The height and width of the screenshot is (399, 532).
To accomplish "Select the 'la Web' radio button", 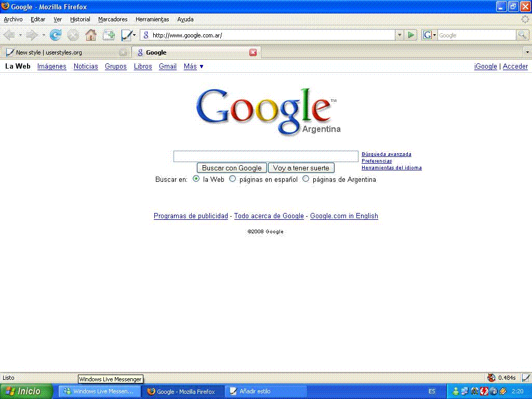I will coord(196,179).
